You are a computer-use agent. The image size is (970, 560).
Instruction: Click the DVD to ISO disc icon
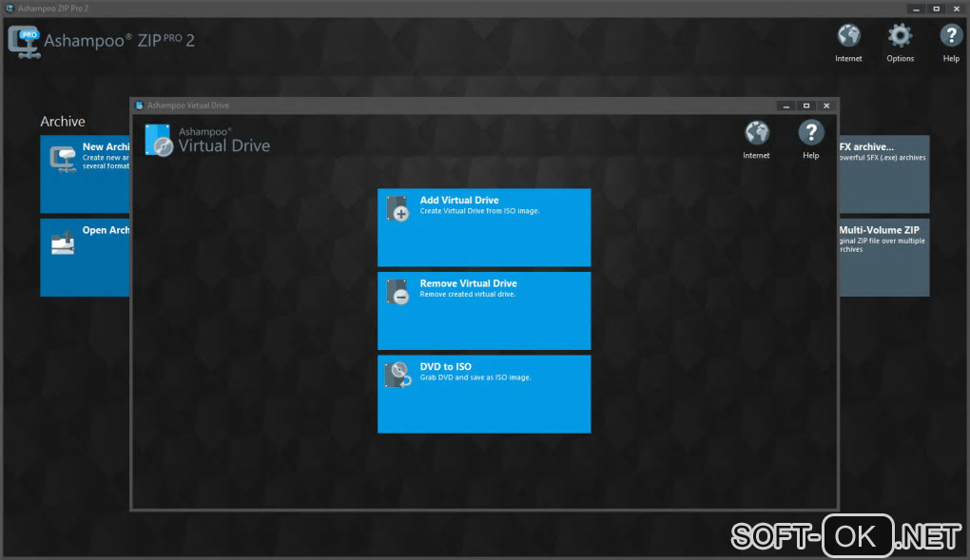pyautogui.click(x=398, y=375)
